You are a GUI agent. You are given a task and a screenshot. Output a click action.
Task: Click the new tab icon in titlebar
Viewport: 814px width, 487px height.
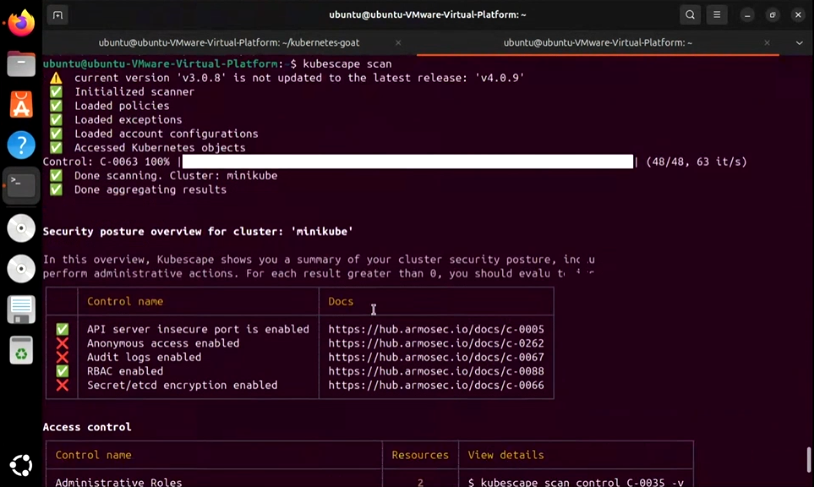(x=58, y=15)
